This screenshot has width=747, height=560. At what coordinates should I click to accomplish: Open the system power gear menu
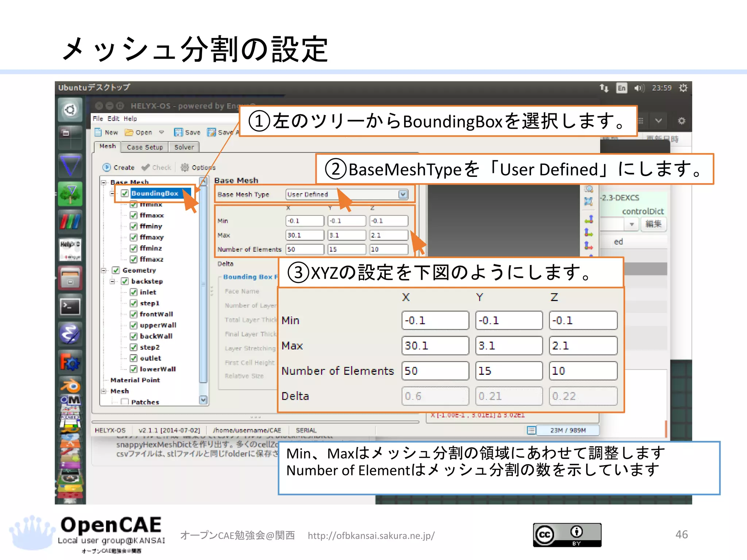pyautogui.click(x=683, y=88)
